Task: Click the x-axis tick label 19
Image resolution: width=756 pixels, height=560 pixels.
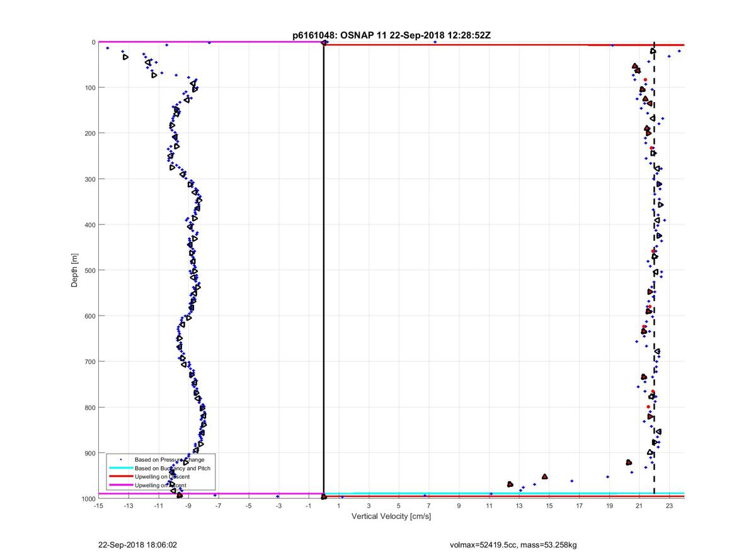Action: point(609,506)
